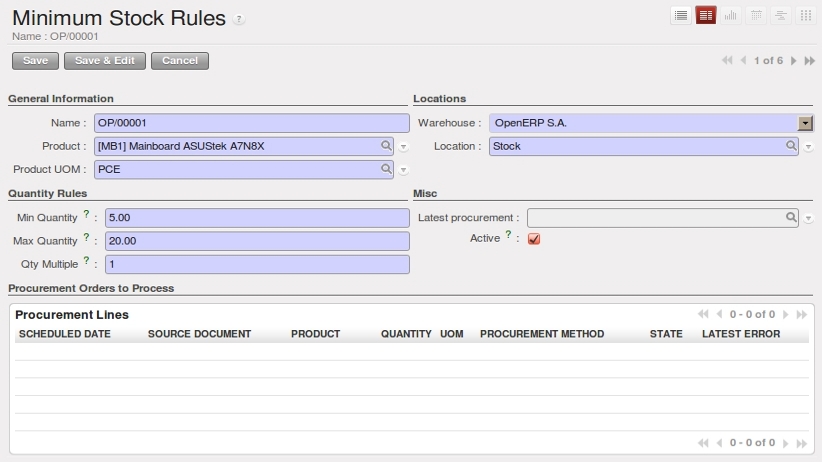Jump to last record arrow
822x462 pixels.
809,61
